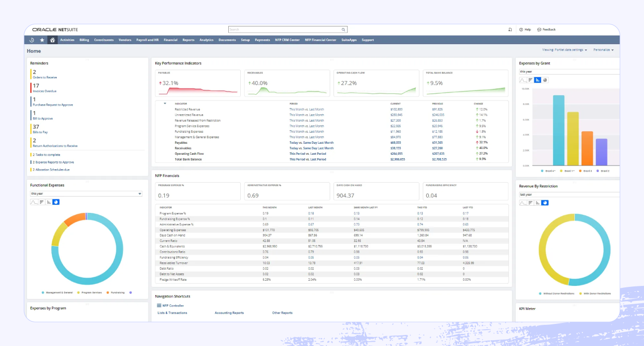The image size is (644, 346).
Task: Open Accounting Reports shortcut
Action: coord(229,313)
